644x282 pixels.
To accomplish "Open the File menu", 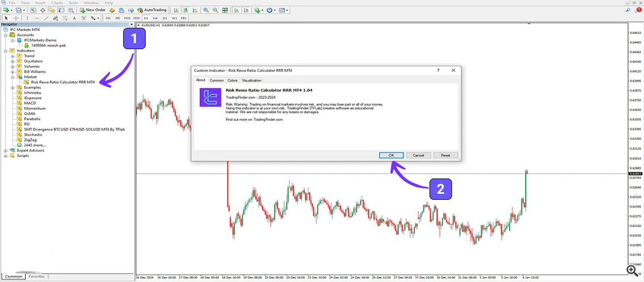I will point(12,3).
